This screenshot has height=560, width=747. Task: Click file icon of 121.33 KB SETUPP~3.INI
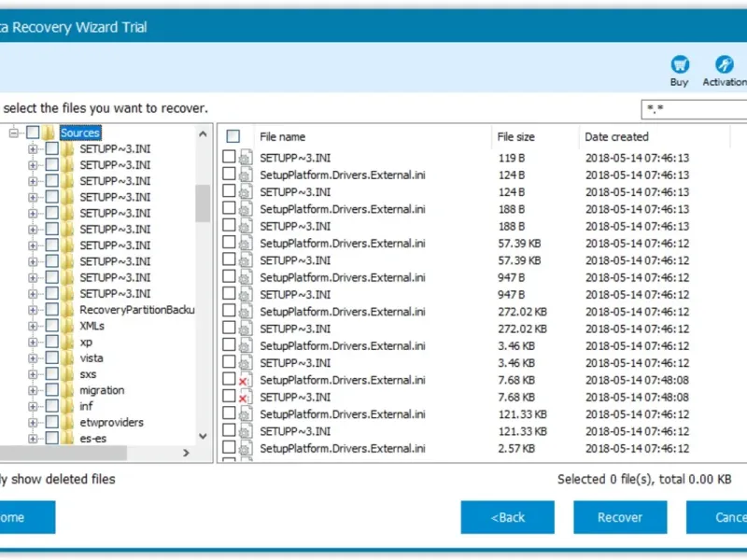coord(246,431)
